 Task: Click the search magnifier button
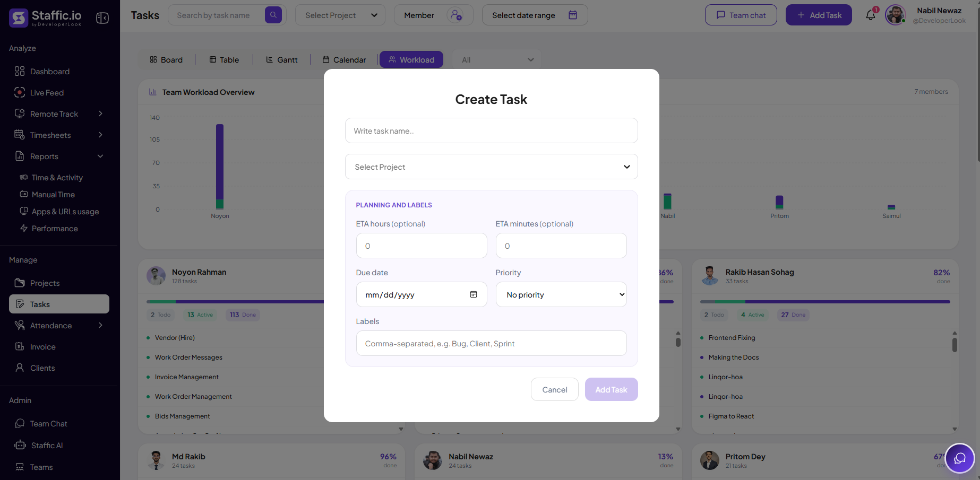click(x=273, y=15)
